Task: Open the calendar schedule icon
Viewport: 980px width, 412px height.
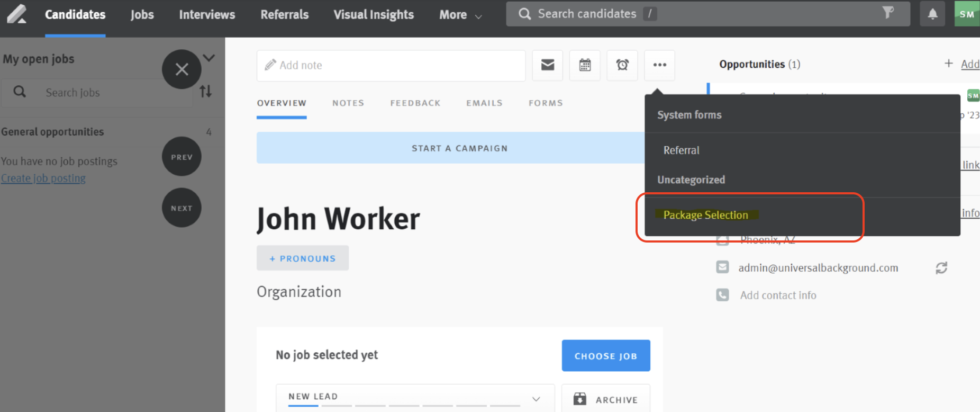Action: point(585,65)
